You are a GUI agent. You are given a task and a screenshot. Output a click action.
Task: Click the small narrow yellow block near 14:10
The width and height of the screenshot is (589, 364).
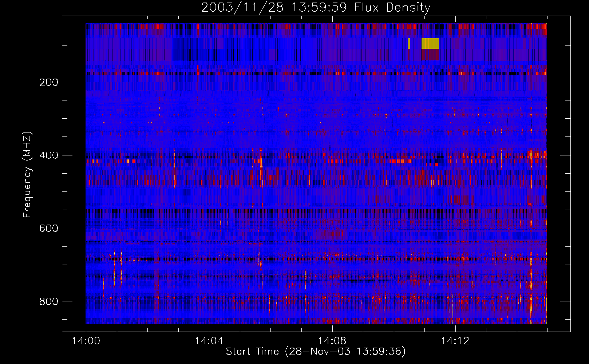(409, 44)
